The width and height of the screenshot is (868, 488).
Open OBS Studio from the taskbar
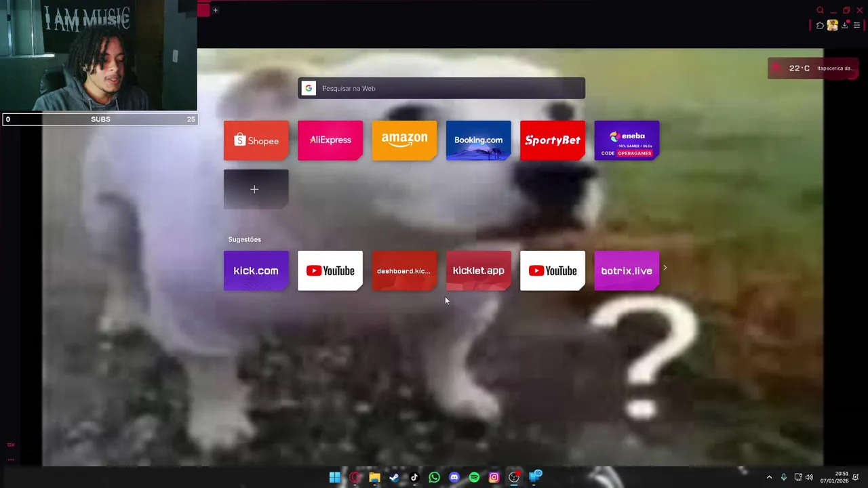[x=514, y=477]
